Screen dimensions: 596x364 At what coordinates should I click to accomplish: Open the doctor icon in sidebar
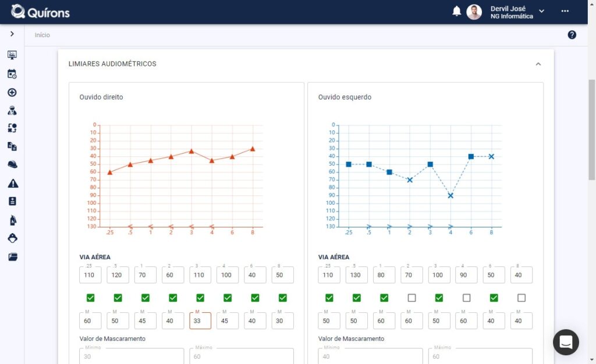(12, 110)
